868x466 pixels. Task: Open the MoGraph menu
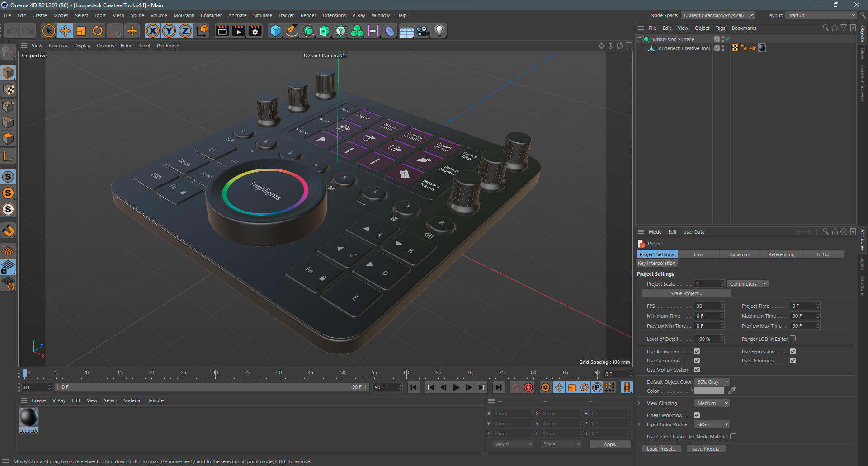184,15
